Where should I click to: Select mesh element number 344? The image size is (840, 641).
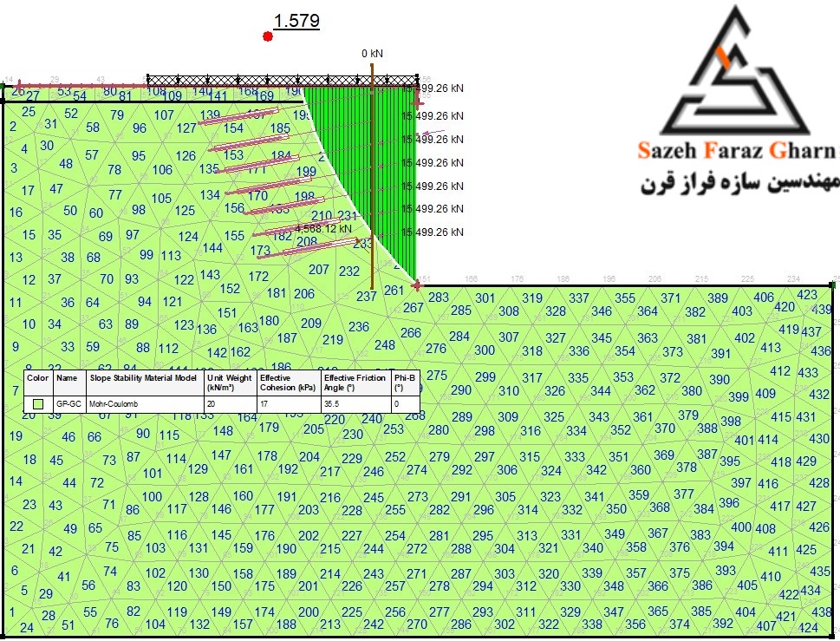pos(601,391)
